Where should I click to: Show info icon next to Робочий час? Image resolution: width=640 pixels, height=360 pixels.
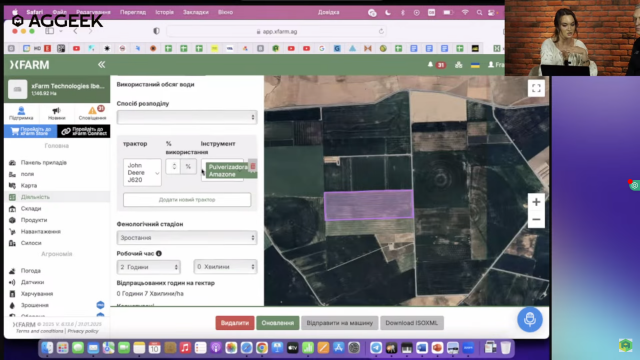pos(159,253)
